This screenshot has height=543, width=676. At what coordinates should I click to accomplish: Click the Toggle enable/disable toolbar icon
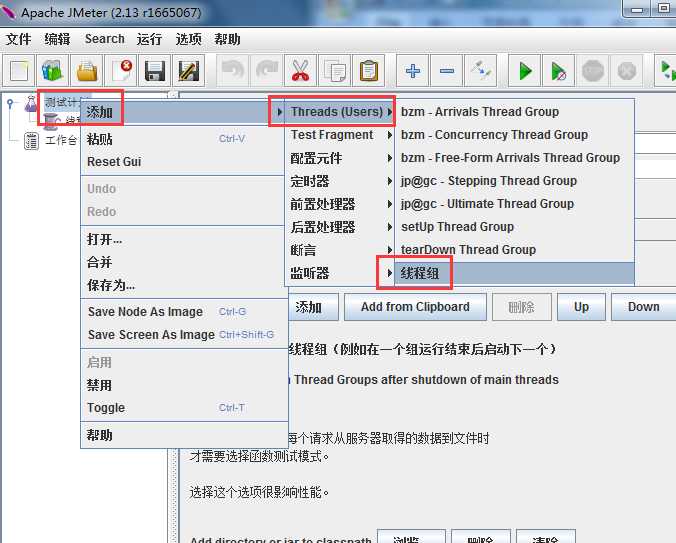(x=481, y=71)
